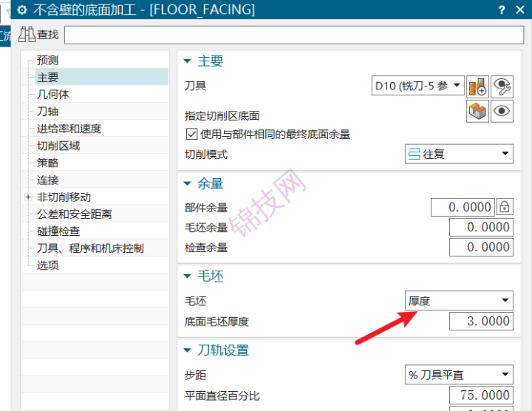Toggle 使用与部件相同的最终底面余量 checkbox
The height and width of the screenshot is (411, 532).
tap(191, 134)
